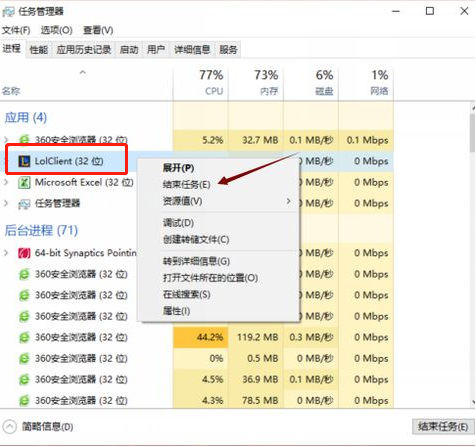
Task: Expand the 360安全浏览器 app row with 5.2% CPU
Action: click(x=6, y=139)
